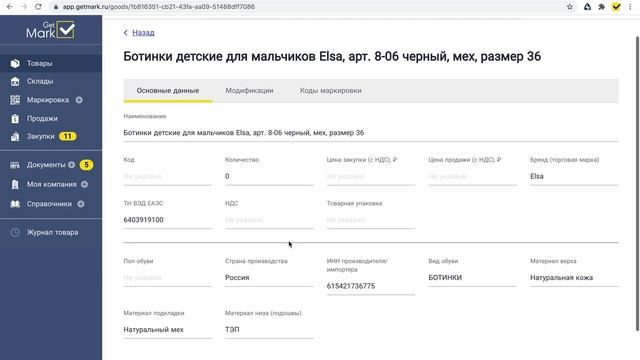Image resolution: width=640 pixels, height=360 pixels.
Task: Click the ИНН field 615421736775
Action: pos(371,286)
